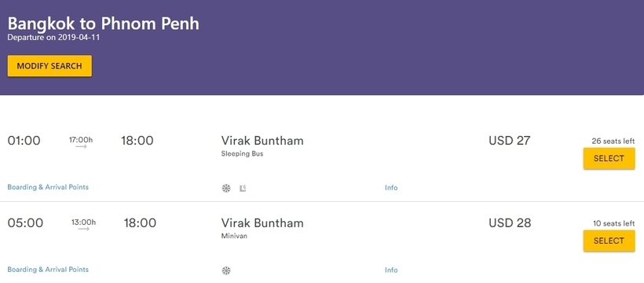This screenshot has height=283, width=644.
Task: Click the Bangkok to Phnom Penh heading
Action: [104, 24]
